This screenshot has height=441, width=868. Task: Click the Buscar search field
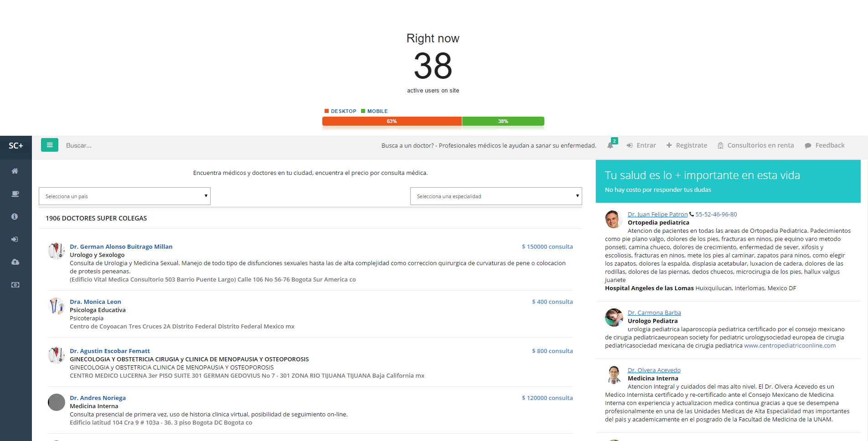click(137, 145)
